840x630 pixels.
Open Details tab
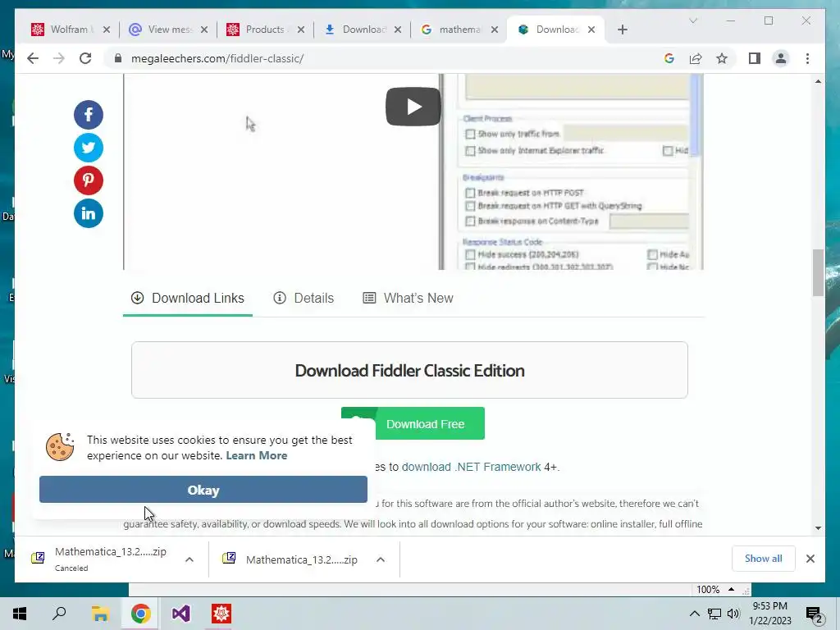click(304, 299)
